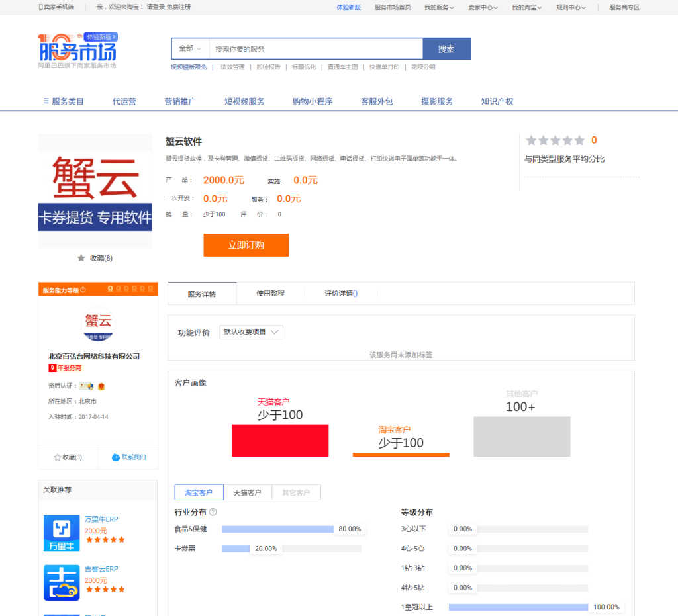Click the 服务能力等级 help question icon
Viewport: 678px width, 616px height.
83,290
